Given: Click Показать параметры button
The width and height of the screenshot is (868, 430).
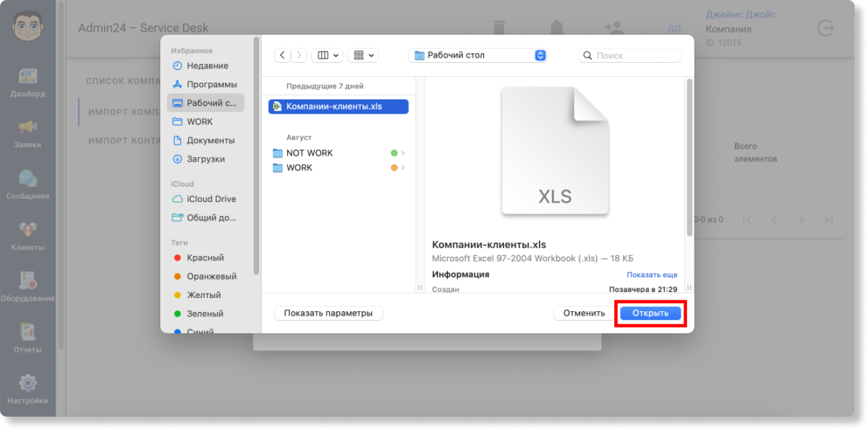Looking at the screenshot, I should (329, 313).
